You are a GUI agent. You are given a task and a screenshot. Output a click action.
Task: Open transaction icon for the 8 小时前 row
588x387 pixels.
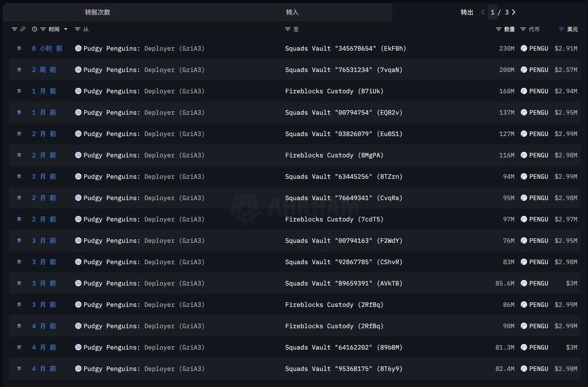point(19,48)
